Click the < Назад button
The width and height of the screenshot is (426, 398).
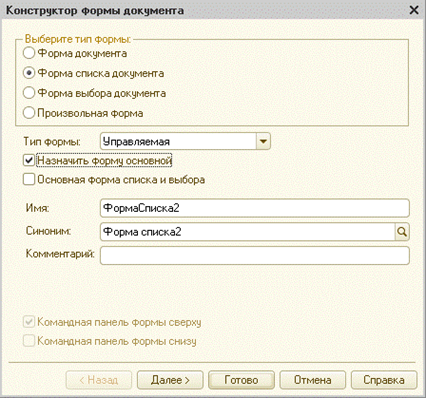(x=99, y=380)
